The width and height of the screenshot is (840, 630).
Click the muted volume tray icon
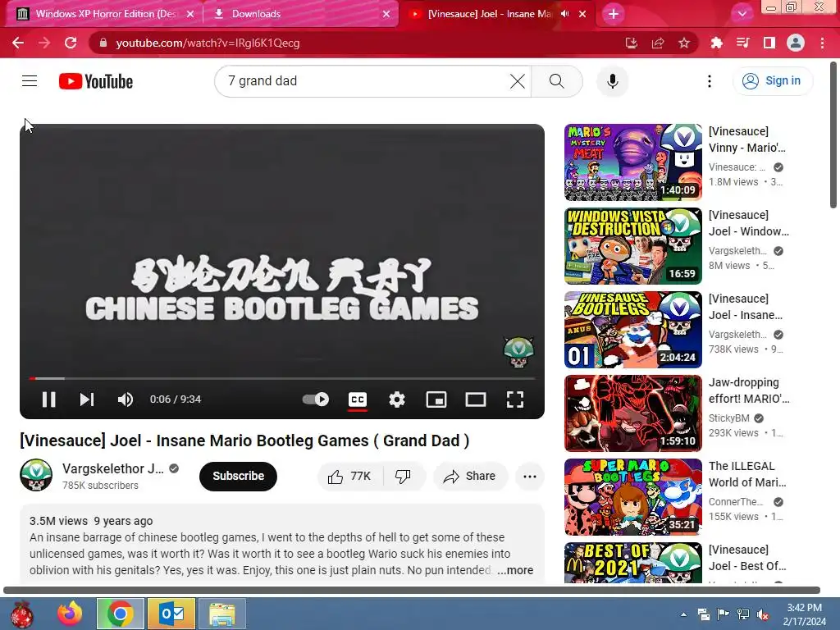coord(763,614)
